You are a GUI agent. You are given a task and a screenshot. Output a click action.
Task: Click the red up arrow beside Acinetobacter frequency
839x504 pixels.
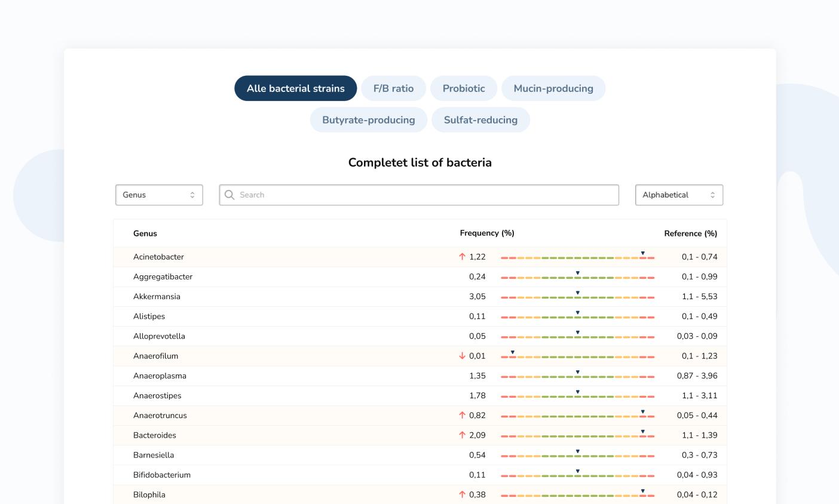(462, 257)
